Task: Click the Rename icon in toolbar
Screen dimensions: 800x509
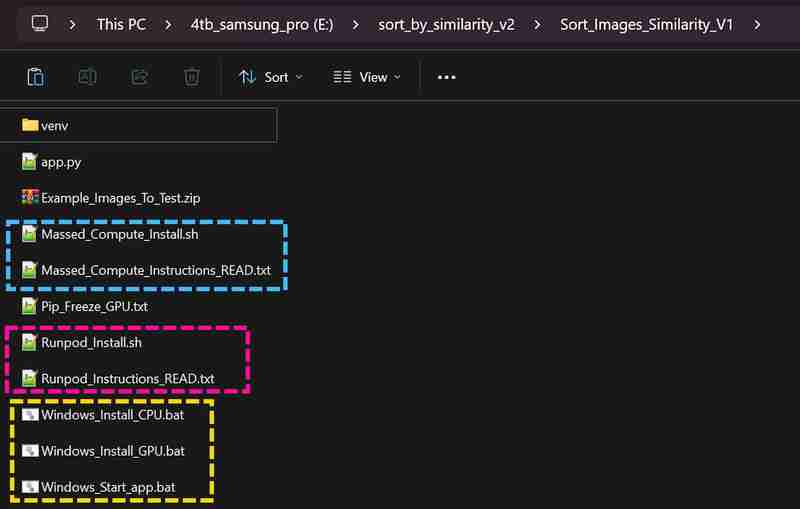Action: 87,77
